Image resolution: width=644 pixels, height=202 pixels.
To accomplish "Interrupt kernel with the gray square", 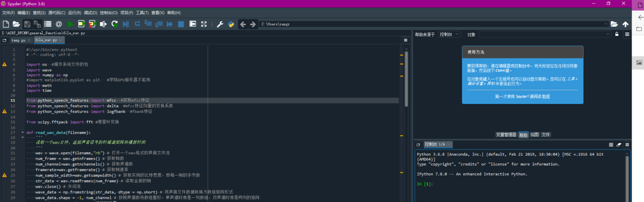I will [611, 144].
